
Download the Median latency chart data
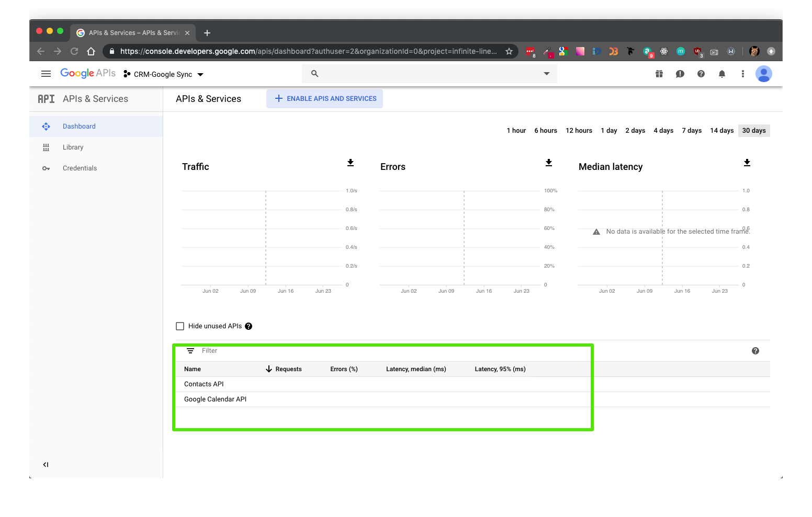click(747, 163)
